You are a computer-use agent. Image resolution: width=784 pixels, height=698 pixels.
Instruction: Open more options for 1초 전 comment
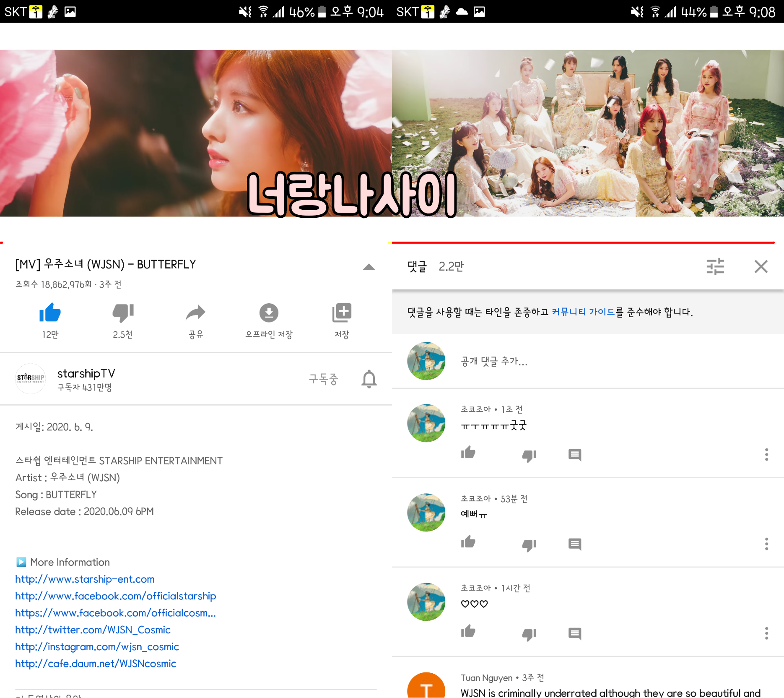pos(766,455)
